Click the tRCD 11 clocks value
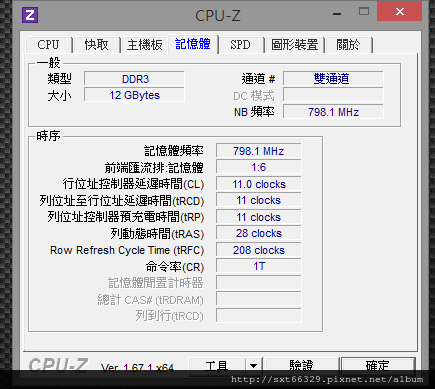This screenshot has height=389, width=435. click(x=259, y=200)
